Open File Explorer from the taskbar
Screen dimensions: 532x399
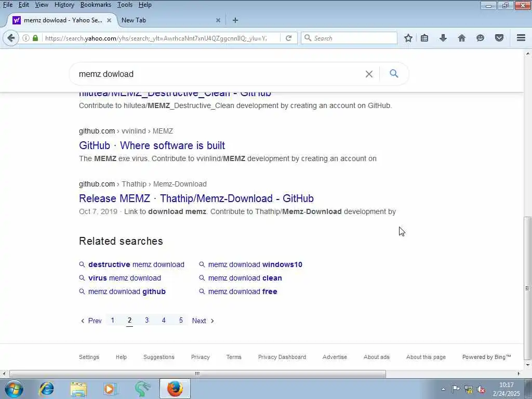click(78, 389)
